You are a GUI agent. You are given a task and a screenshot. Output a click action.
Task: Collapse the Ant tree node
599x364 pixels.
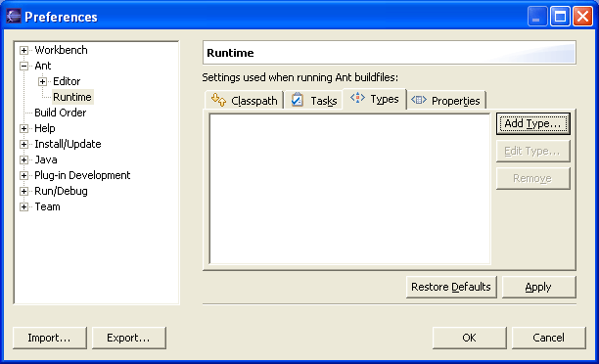click(23, 66)
